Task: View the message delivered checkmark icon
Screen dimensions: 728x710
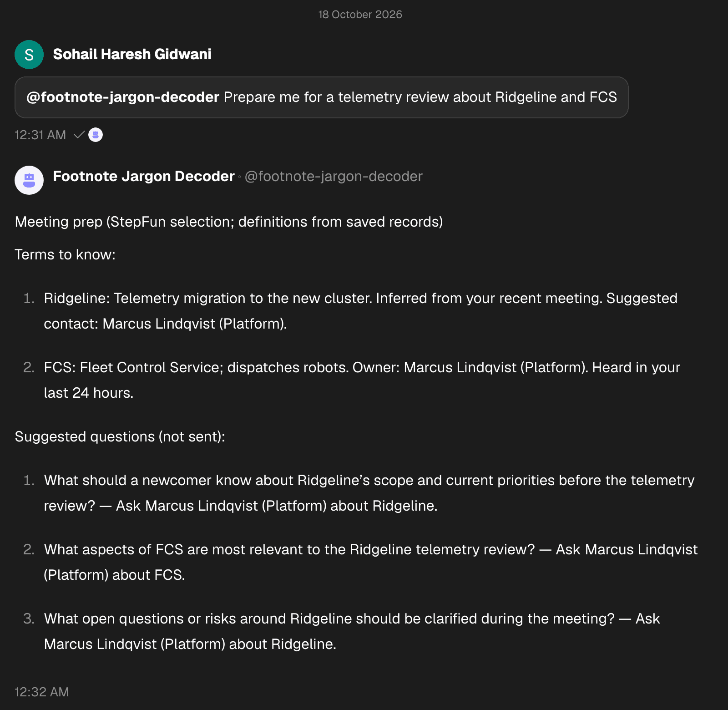Action: click(x=79, y=135)
